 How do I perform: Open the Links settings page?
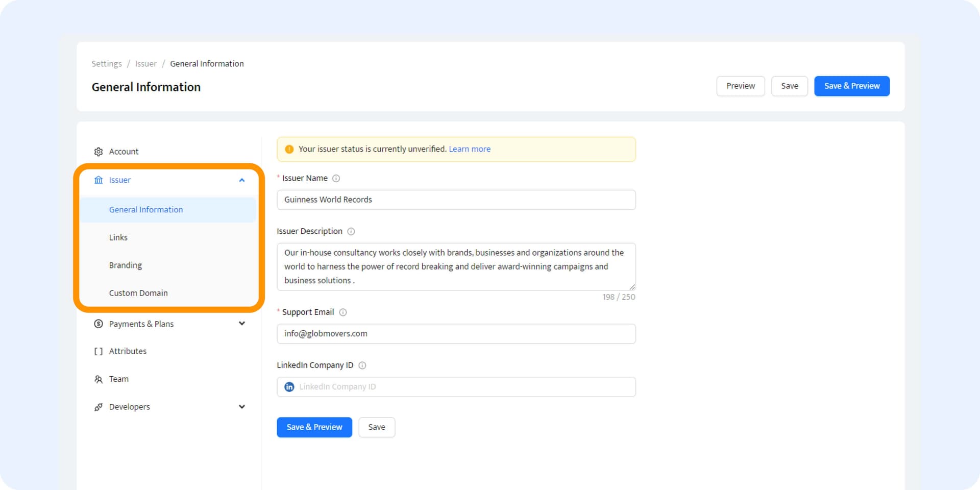pos(118,237)
